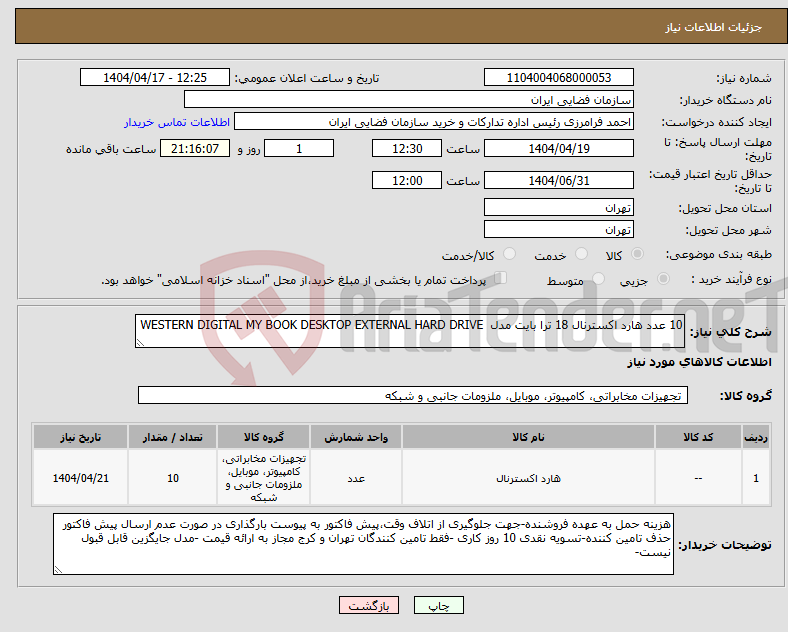The height and width of the screenshot is (632, 788).
Task: Click the validity time field 12:00
Action: (407, 180)
